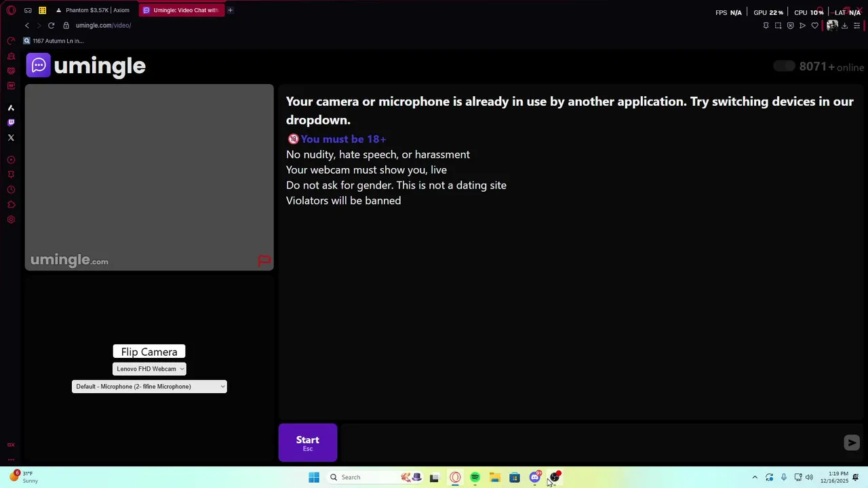The height and width of the screenshot is (488, 868).
Task: Open GX Control speedometer in sidebar
Action: pos(11,41)
